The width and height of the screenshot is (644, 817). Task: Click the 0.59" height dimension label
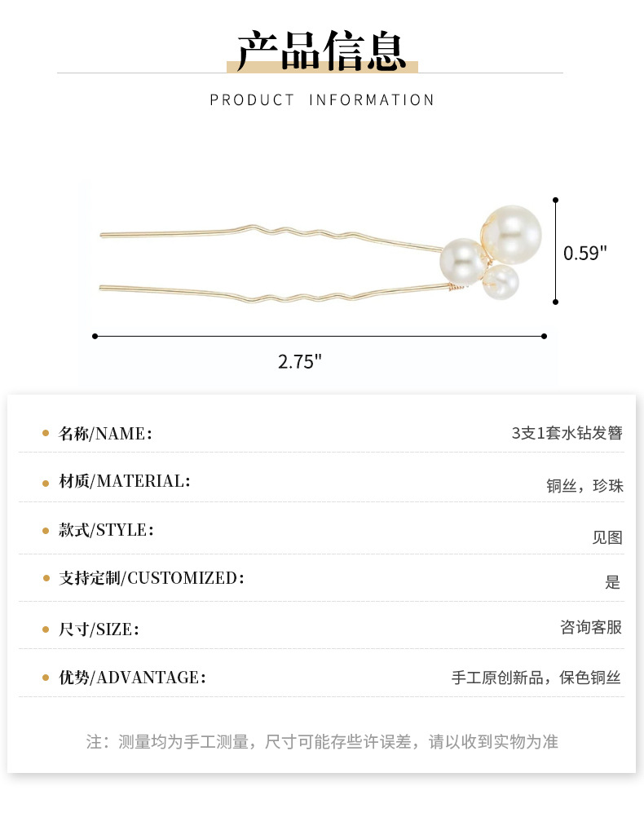tap(585, 253)
